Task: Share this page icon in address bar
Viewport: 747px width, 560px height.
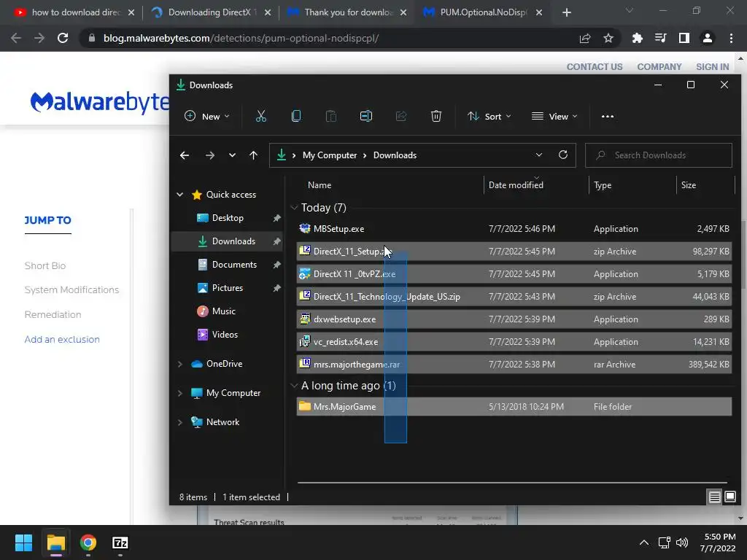Action: click(585, 38)
